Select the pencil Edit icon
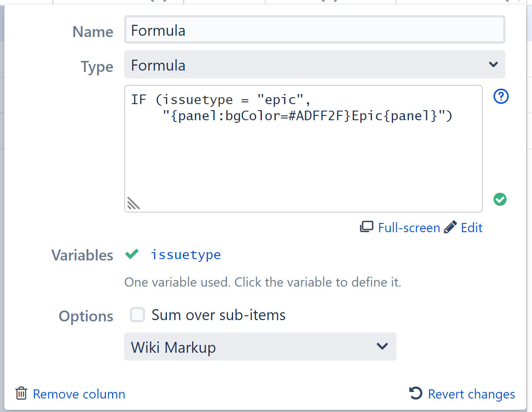This screenshot has width=532, height=412. [450, 226]
